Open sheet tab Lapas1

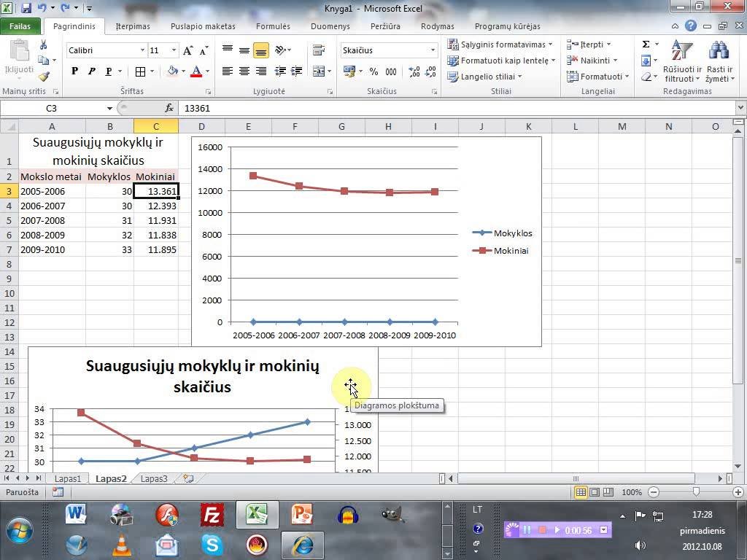tap(68, 478)
